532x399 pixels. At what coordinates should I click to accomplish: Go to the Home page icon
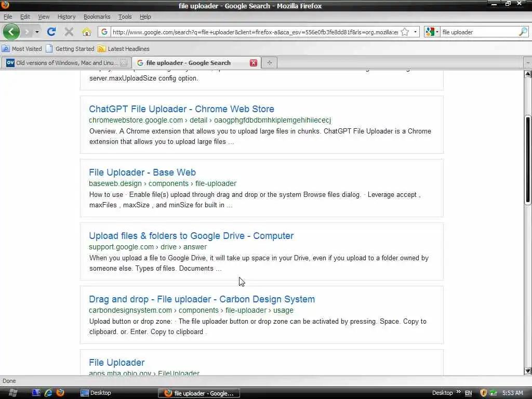87,32
